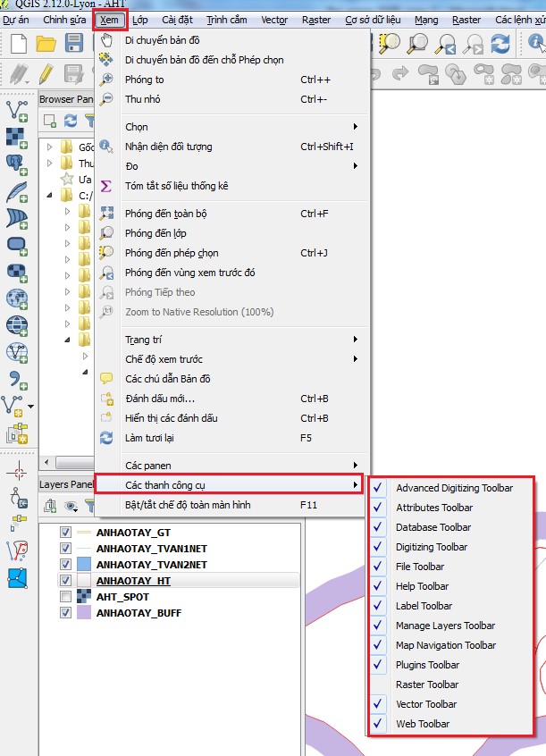Viewport: 546px width, 756px height.
Task: Select Di chuyển bản đồ entry
Action: pos(232,40)
